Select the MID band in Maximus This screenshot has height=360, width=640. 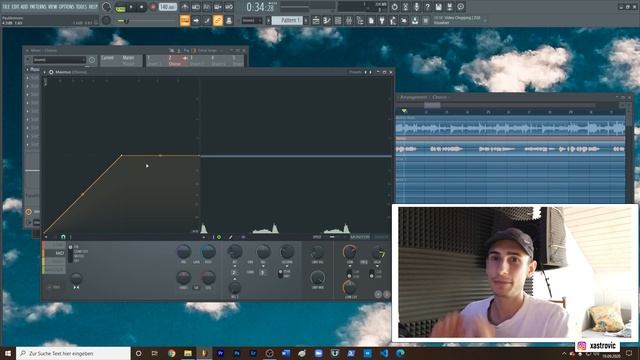point(55,253)
